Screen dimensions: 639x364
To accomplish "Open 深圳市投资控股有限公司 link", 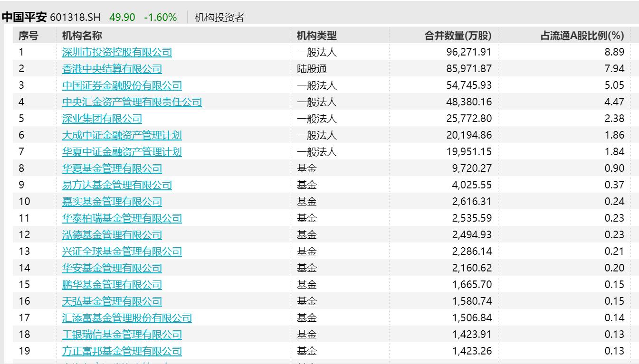I will [x=117, y=52].
